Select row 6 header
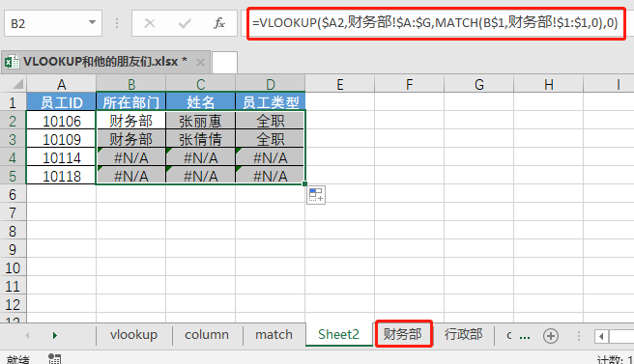This screenshot has height=364, width=634. pyautogui.click(x=13, y=194)
